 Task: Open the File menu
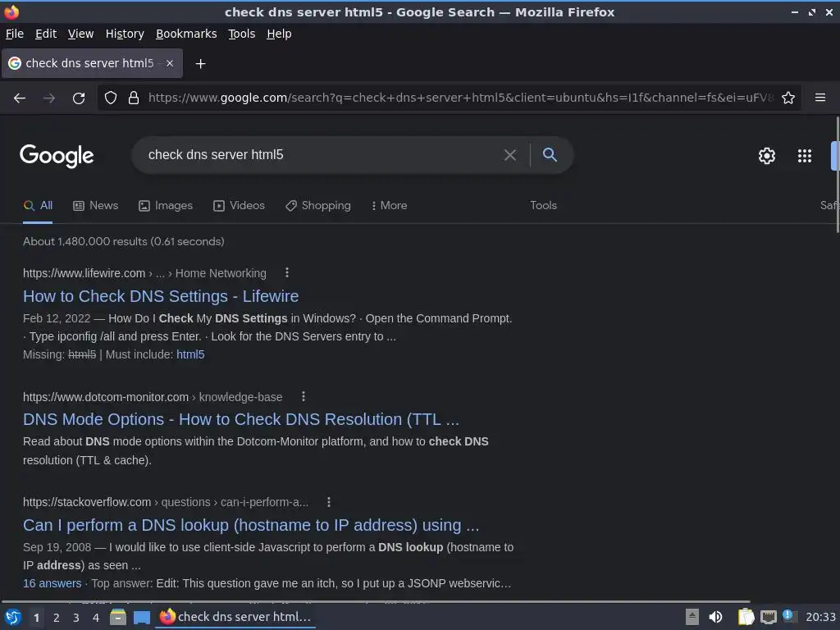(x=15, y=34)
